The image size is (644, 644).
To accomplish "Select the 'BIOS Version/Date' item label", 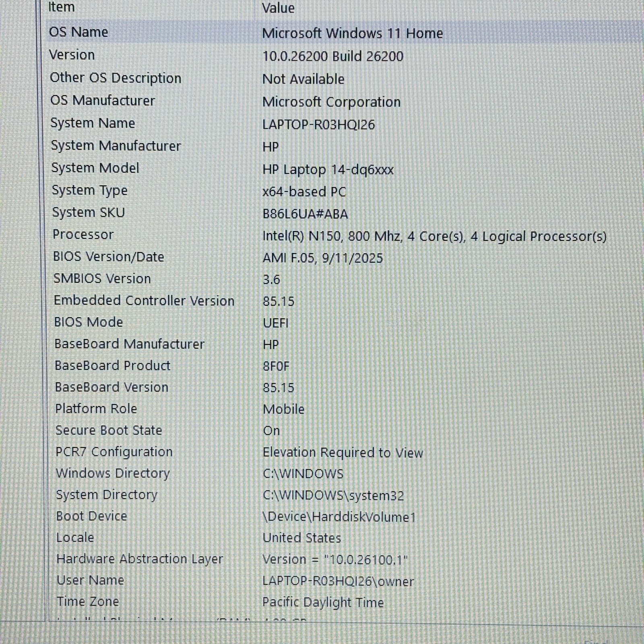I will tap(109, 256).
